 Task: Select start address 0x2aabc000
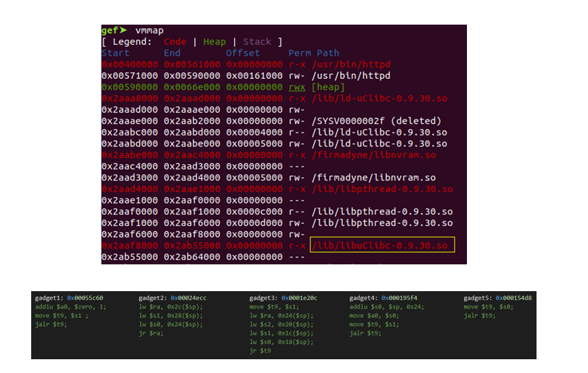[129, 133]
